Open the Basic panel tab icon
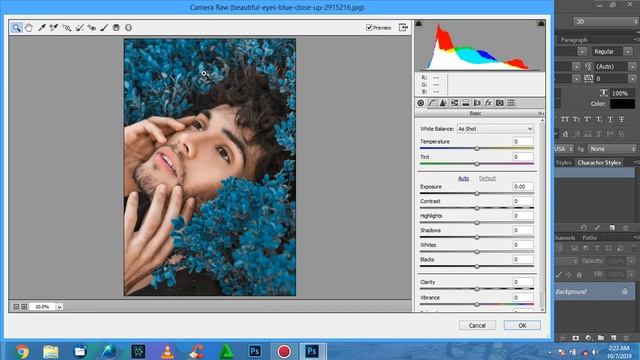 pos(420,103)
